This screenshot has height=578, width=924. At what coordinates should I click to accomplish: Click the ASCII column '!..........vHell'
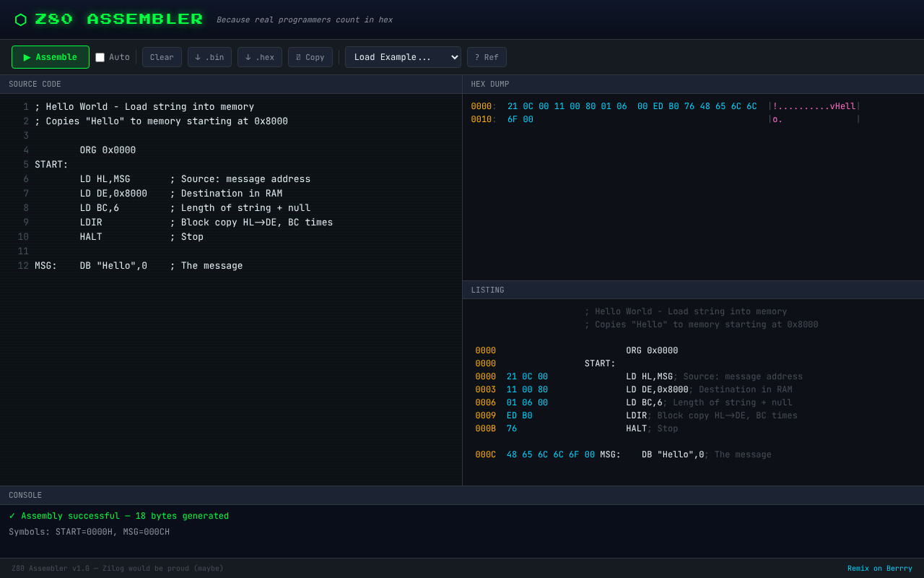(814, 107)
